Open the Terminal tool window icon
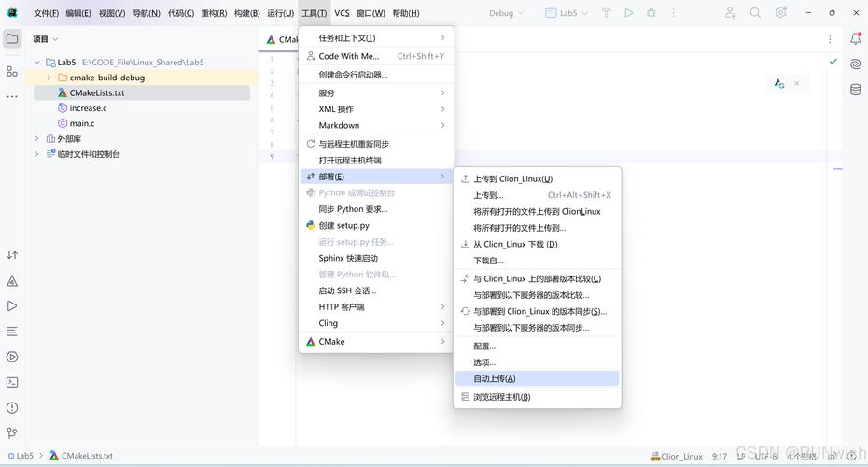868x467 pixels. [x=12, y=383]
